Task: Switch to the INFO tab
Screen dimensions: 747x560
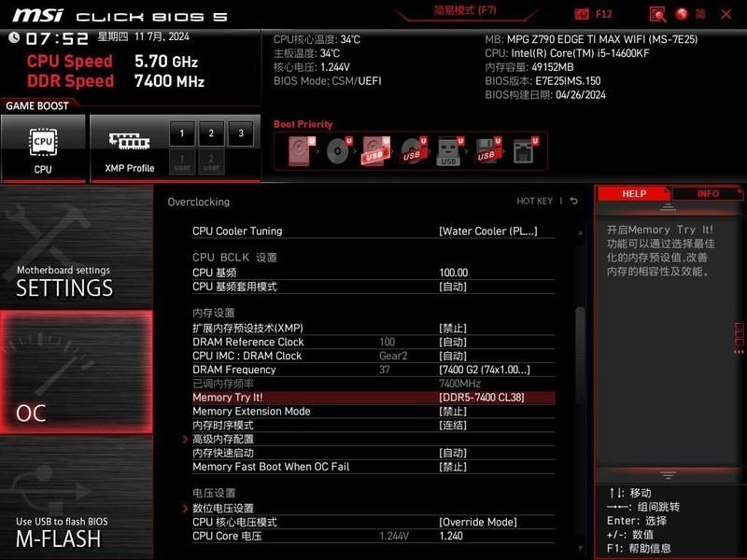Action: coord(708,193)
